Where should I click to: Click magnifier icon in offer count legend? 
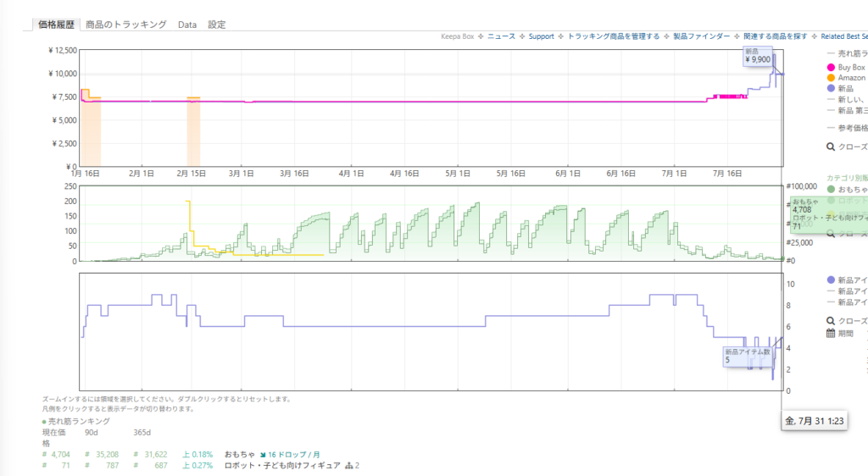tap(831, 321)
